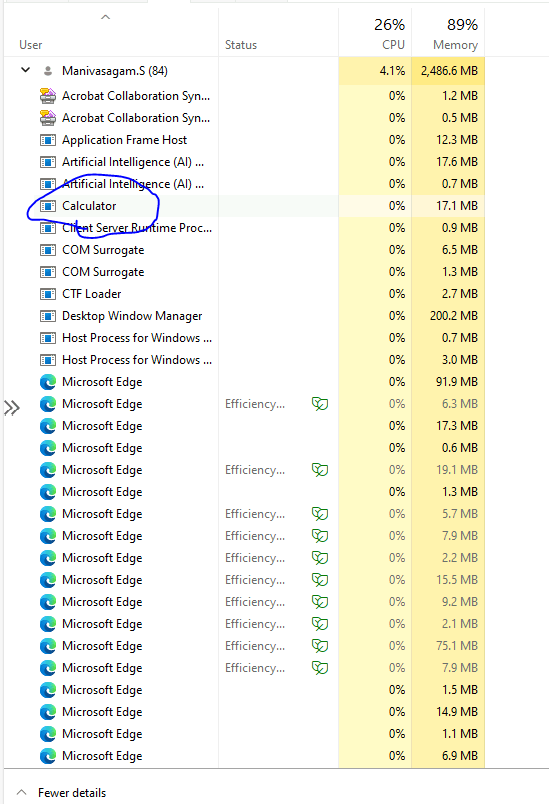Image resolution: width=549 pixels, height=804 pixels.
Task: Click the efficiency leaf icon in the 19.1 MB row
Action: (x=320, y=470)
